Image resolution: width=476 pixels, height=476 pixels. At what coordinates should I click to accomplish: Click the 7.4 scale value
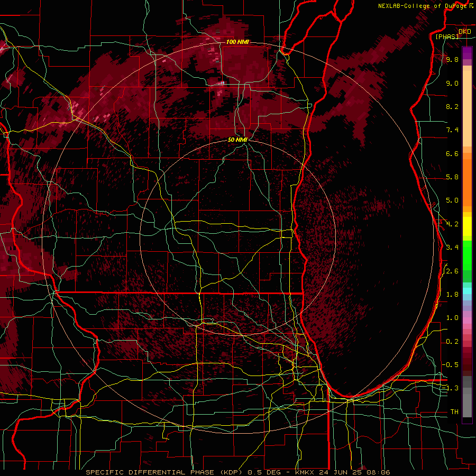tap(452, 130)
